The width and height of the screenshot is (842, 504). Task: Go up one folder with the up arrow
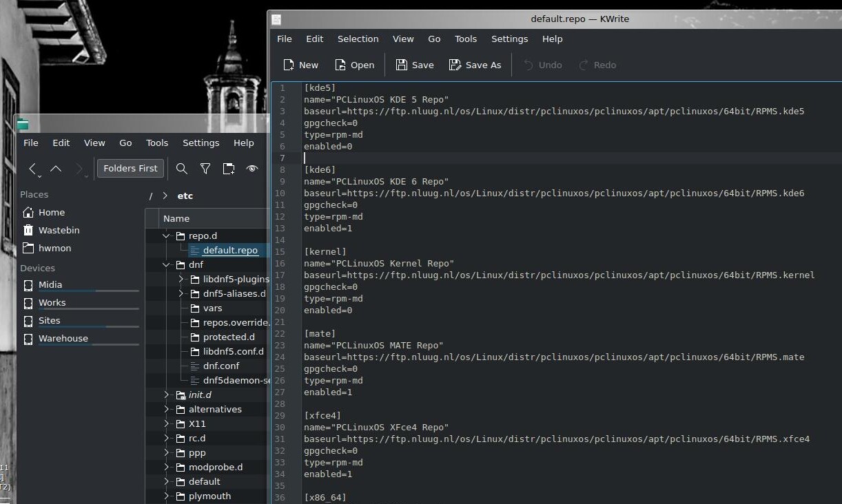(x=56, y=169)
